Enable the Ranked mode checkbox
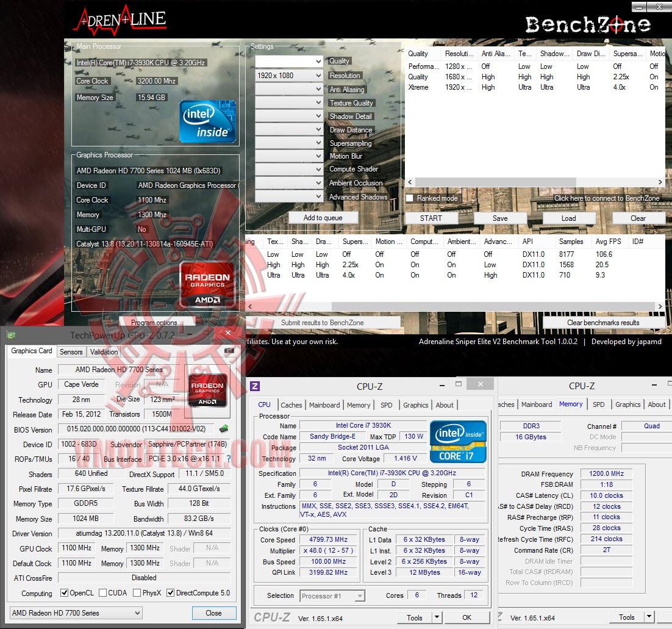The image size is (672, 629). pos(410,198)
